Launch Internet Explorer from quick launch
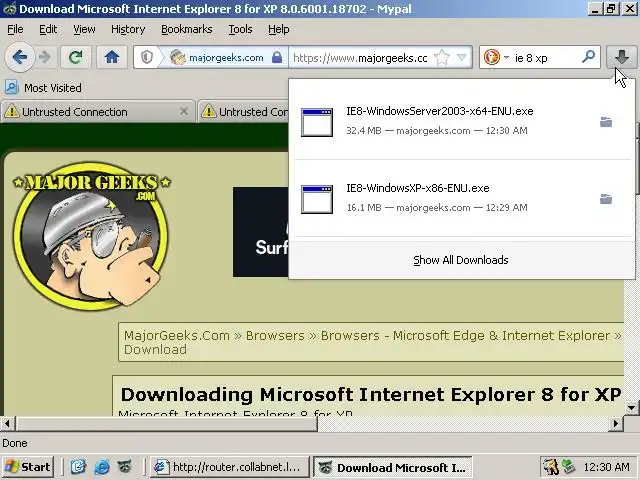This screenshot has height=480, width=640. click(102, 467)
